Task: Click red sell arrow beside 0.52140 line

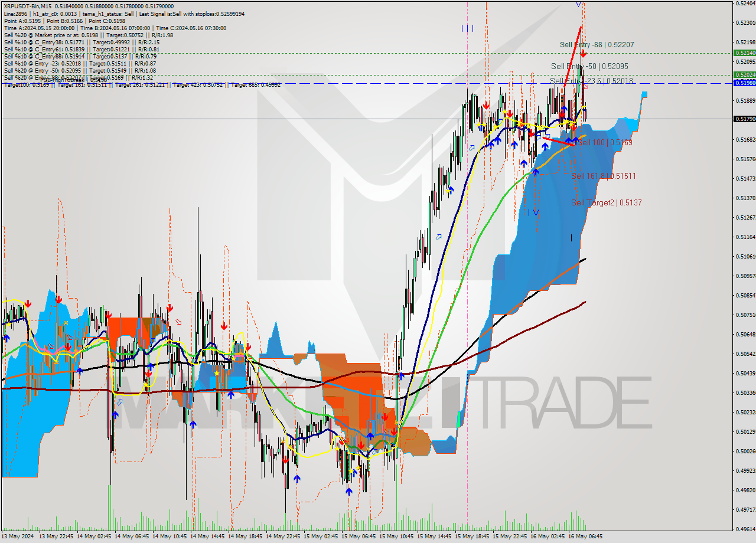Action: (x=584, y=54)
